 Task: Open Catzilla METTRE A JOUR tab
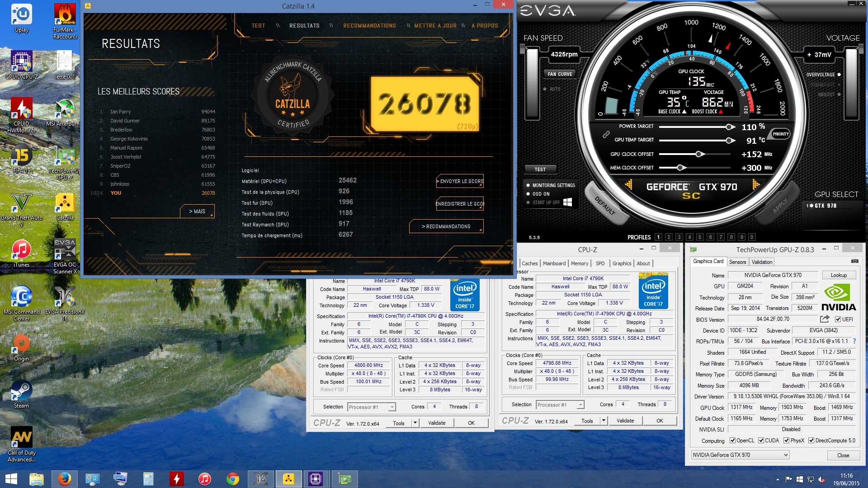[x=435, y=26]
